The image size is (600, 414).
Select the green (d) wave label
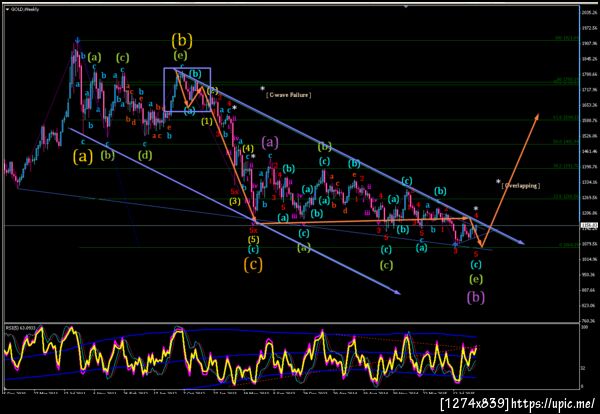point(145,155)
